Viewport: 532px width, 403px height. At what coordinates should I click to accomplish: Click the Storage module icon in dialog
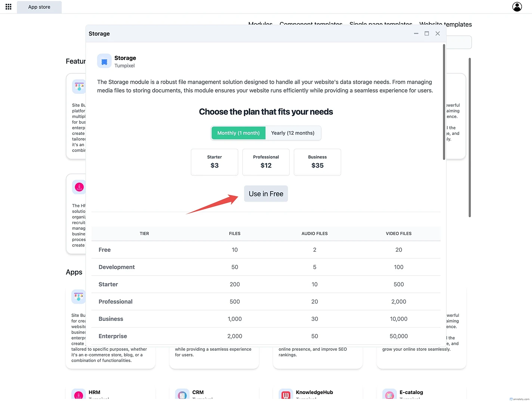coord(104,61)
